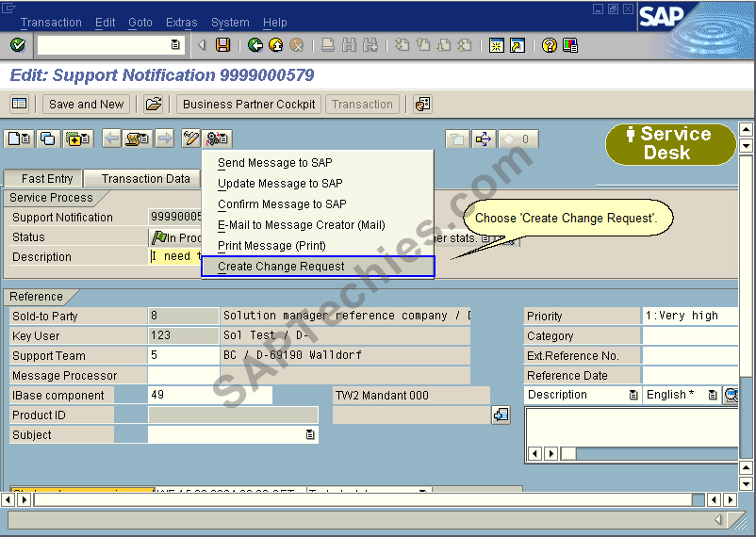Switch to the Transaction Data tab

[x=142, y=179]
